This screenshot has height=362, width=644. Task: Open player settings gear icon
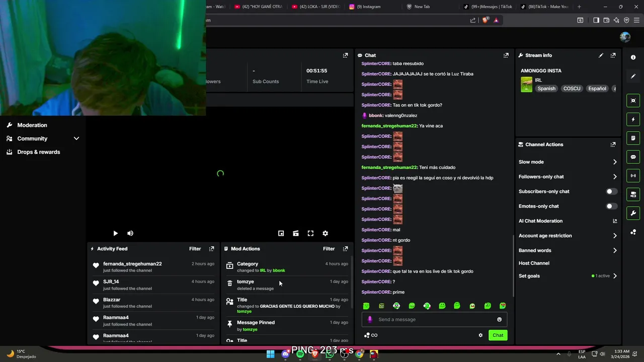pos(325,233)
